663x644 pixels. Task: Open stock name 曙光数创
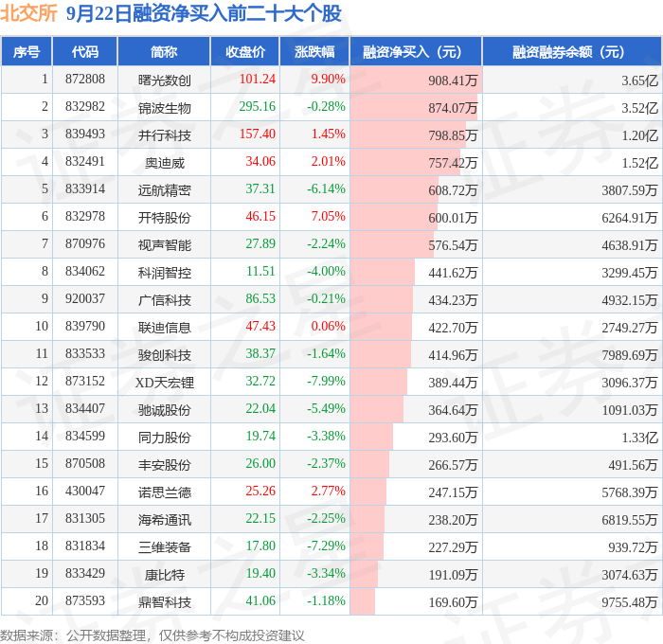click(164, 80)
